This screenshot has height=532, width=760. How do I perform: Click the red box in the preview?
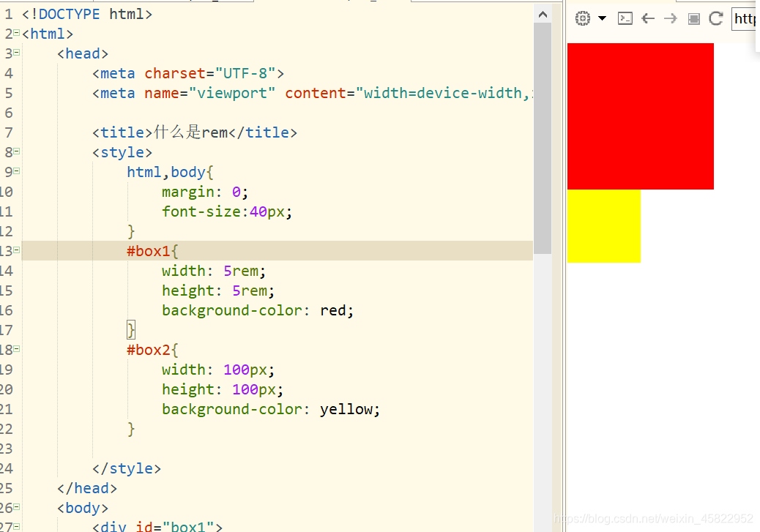click(x=640, y=116)
